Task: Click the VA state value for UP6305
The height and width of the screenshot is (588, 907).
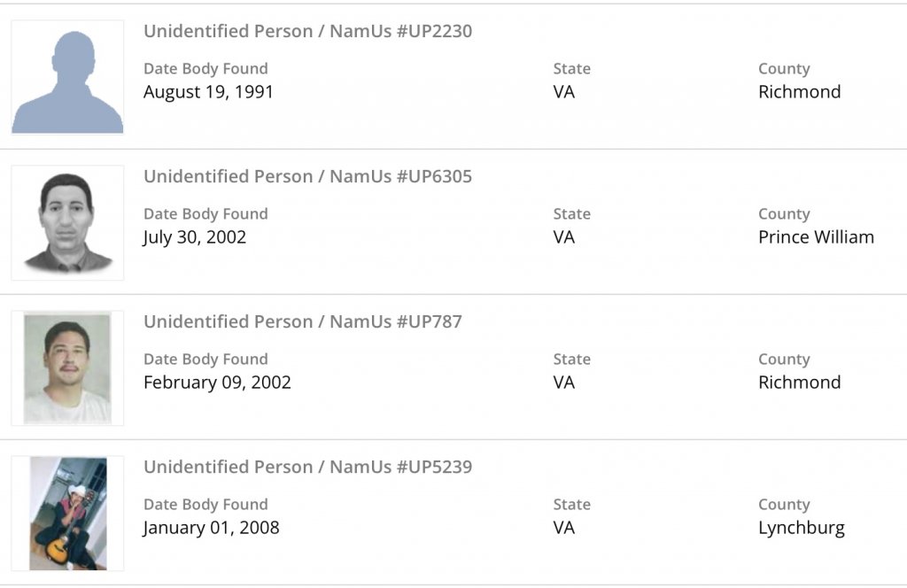Action: click(x=563, y=237)
